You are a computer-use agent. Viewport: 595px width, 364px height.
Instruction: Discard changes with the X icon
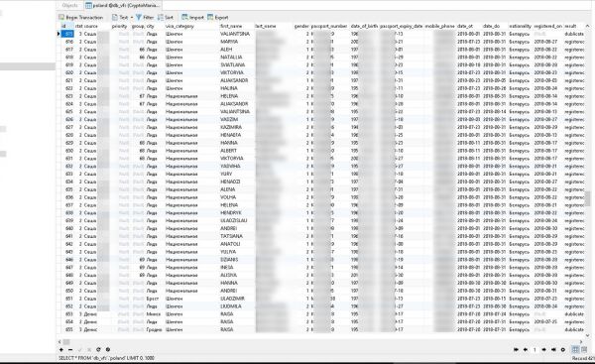tap(89, 349)
